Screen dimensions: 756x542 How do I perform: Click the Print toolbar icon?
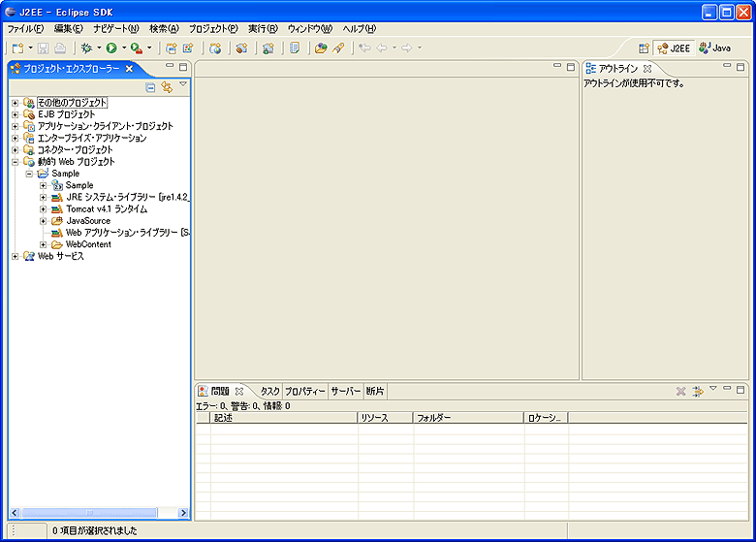(60, 48)
